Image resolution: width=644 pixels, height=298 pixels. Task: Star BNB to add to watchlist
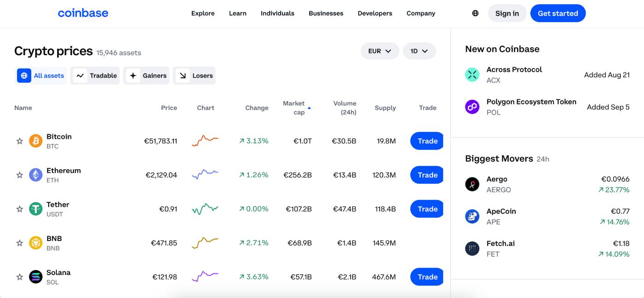20,243
